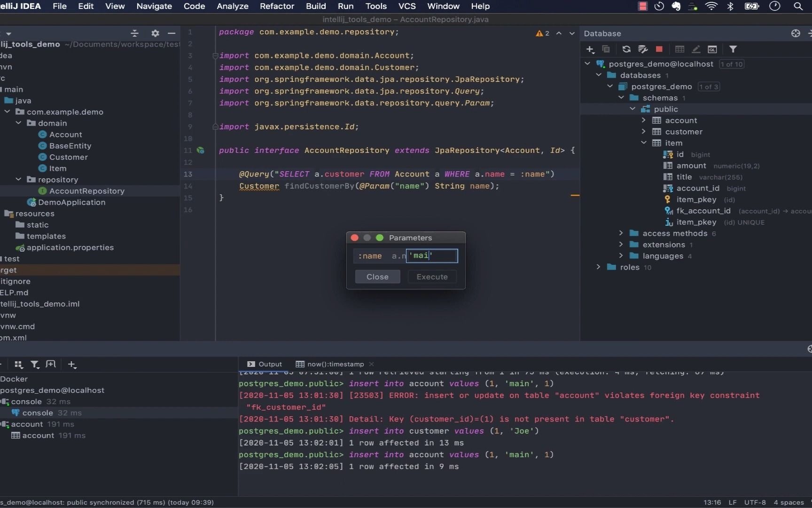Close the now():timestamp tab

372,364
